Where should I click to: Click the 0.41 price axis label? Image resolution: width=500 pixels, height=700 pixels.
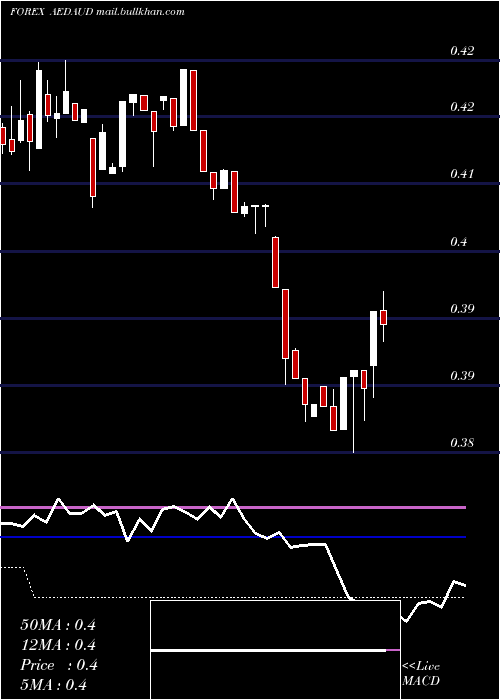tap(461, 174)
